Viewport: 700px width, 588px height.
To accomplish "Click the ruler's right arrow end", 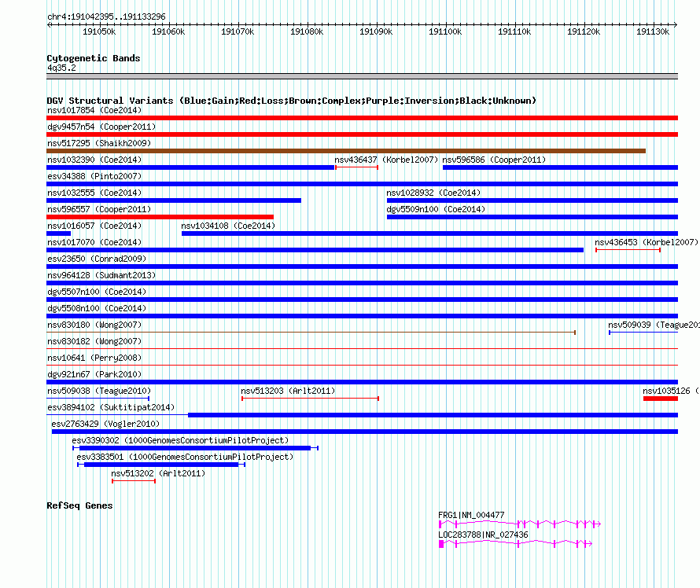I will [676, 24].
